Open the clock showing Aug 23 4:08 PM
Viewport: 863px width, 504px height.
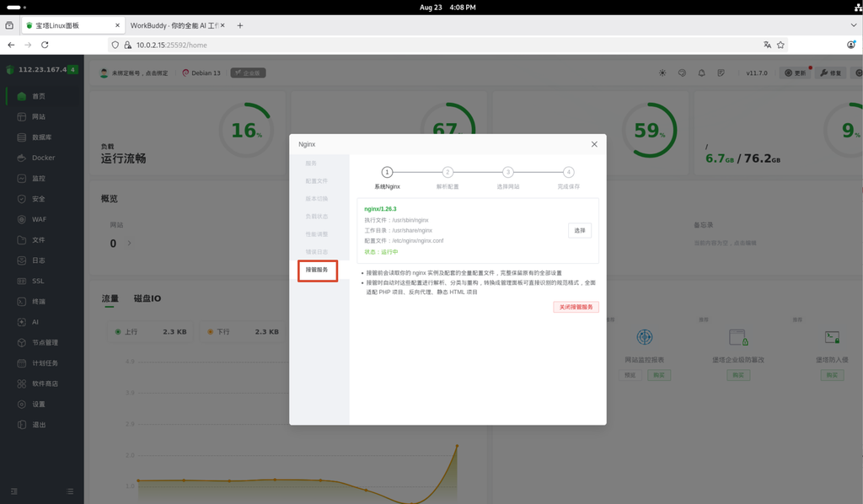tap(448, 7)
